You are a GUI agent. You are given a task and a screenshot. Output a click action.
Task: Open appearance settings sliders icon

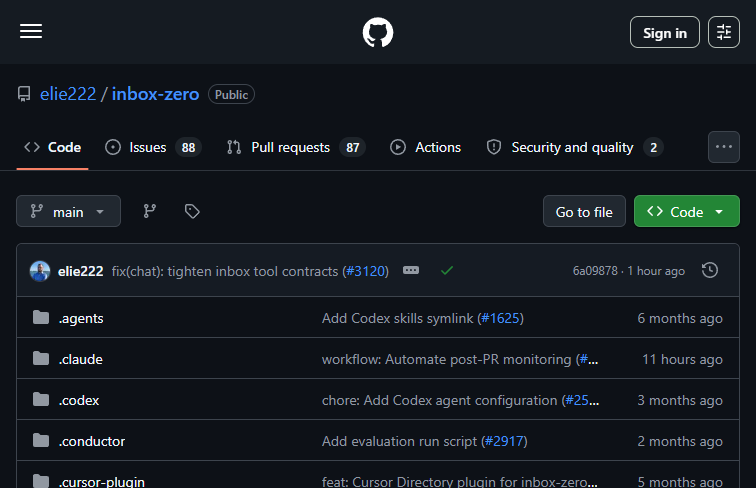[724, 32]
